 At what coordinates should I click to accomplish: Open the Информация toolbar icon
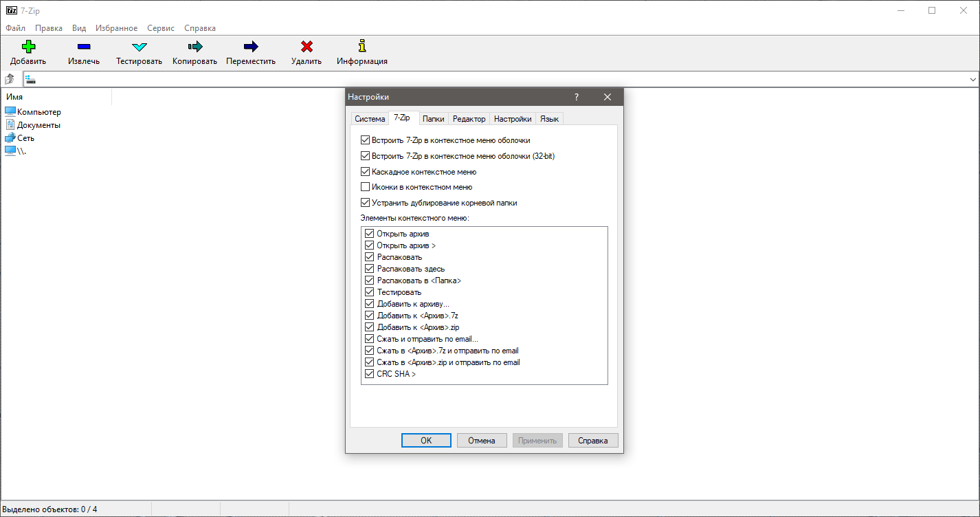362,47
